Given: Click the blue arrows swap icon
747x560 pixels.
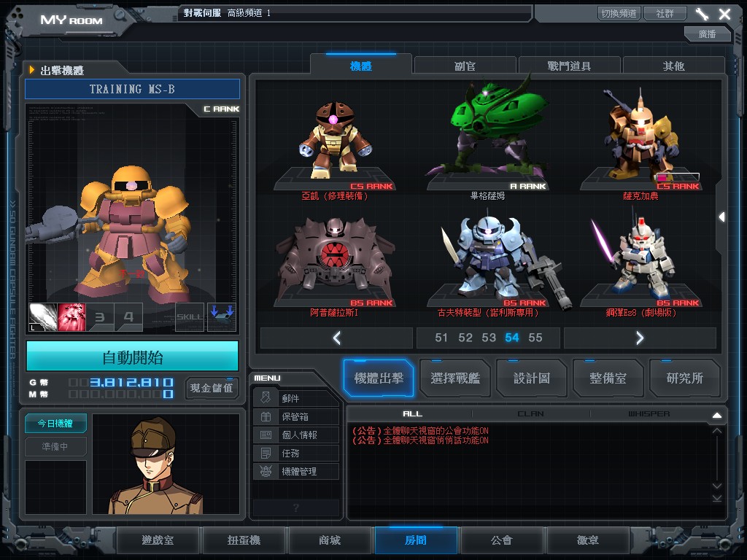Looking at the screenshot, I should click(222, 317).
